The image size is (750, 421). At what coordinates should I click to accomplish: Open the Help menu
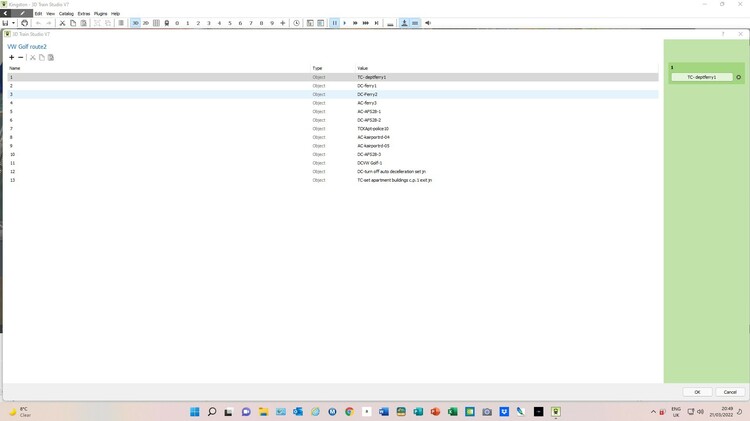115,14
